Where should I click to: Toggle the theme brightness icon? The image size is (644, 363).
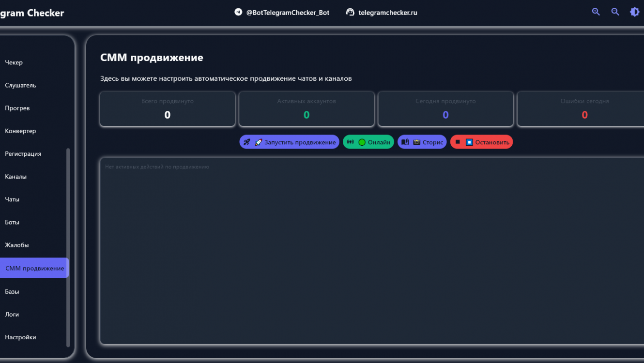[634, 12]
